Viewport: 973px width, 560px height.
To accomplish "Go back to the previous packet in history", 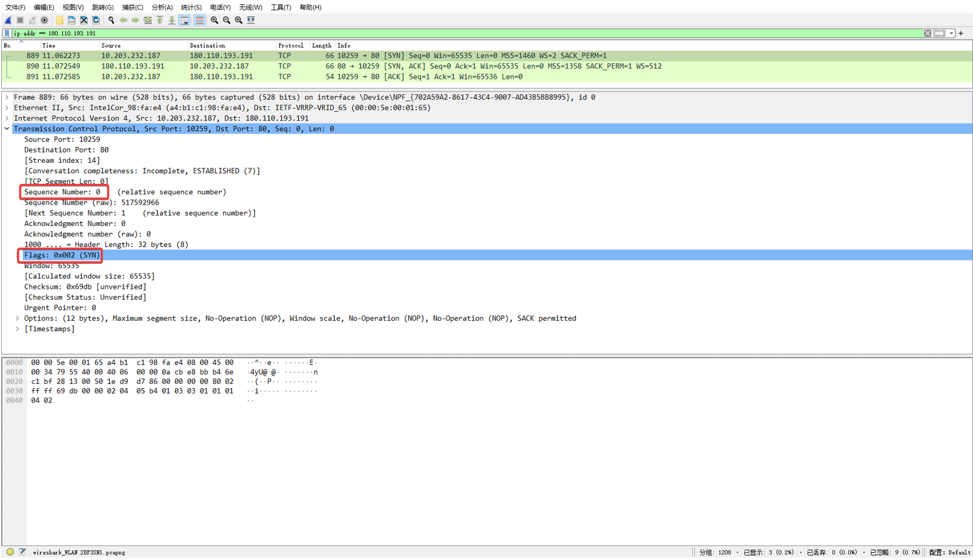I will pyautogui.click(x=124, y=20).
